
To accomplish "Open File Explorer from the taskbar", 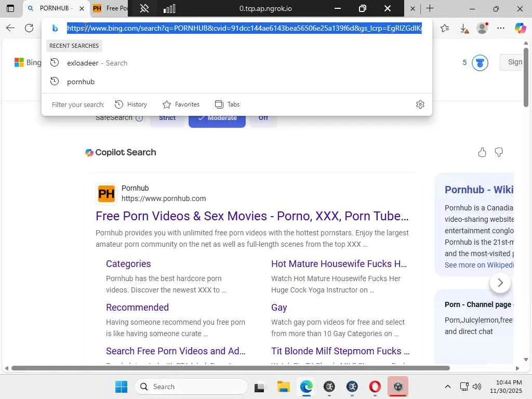I will tap(283, 387).
